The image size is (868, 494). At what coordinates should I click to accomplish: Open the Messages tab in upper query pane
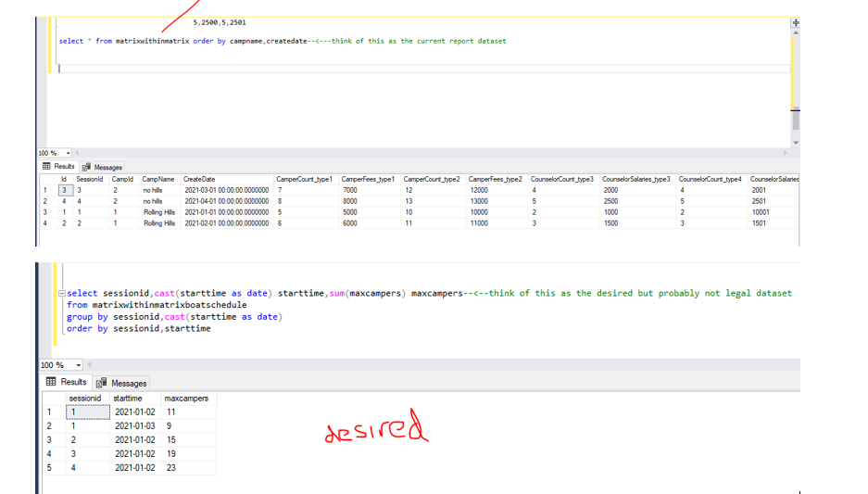(103, 167)
